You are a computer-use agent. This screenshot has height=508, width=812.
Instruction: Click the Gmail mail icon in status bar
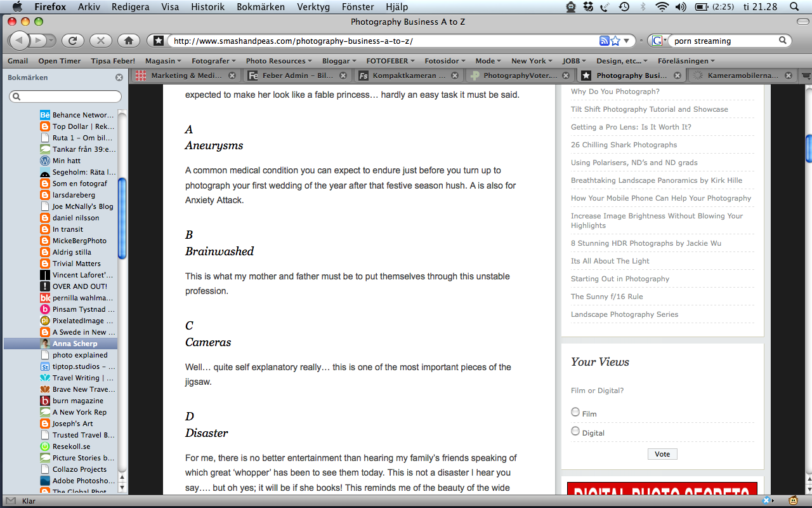click(x=11, y=501)
